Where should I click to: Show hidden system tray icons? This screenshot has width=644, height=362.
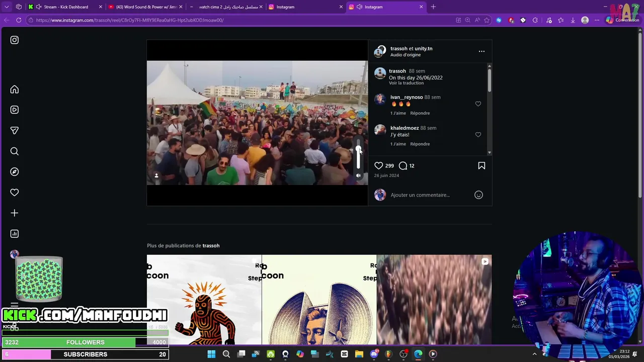tap(534, 354)
